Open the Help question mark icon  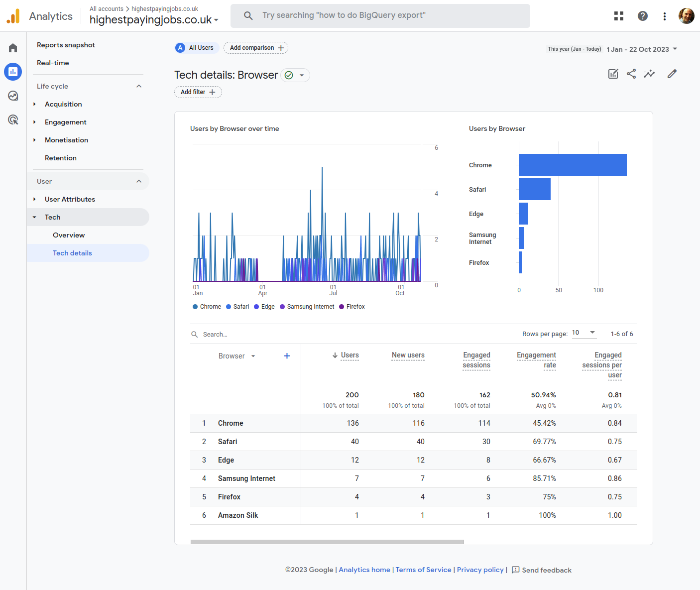[x=643, y=16]
